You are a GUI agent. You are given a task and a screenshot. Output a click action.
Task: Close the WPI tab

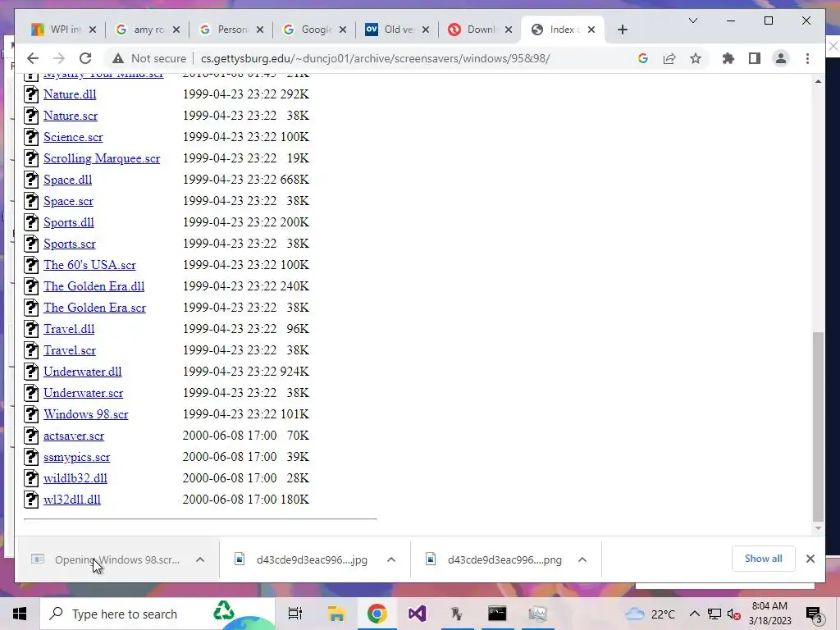pyautogui.click(x=93, y=30)
